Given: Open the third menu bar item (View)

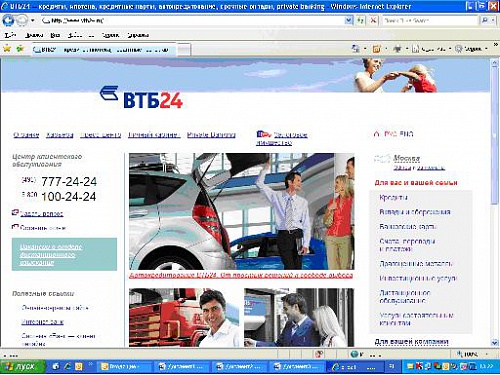Looking at the screenshot, I should tap(55, 35).
